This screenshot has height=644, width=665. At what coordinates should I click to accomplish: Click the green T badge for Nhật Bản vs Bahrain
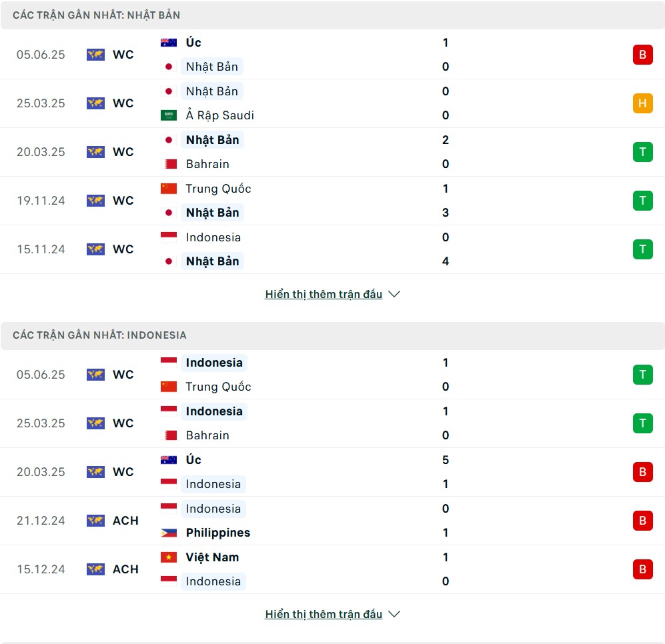(642, 152)
